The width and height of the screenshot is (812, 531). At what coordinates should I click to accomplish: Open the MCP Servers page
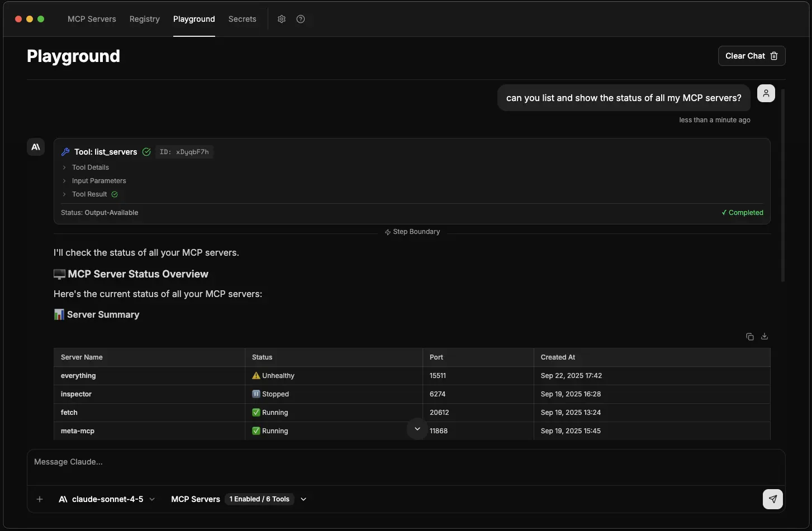click(x=91, y=18)
